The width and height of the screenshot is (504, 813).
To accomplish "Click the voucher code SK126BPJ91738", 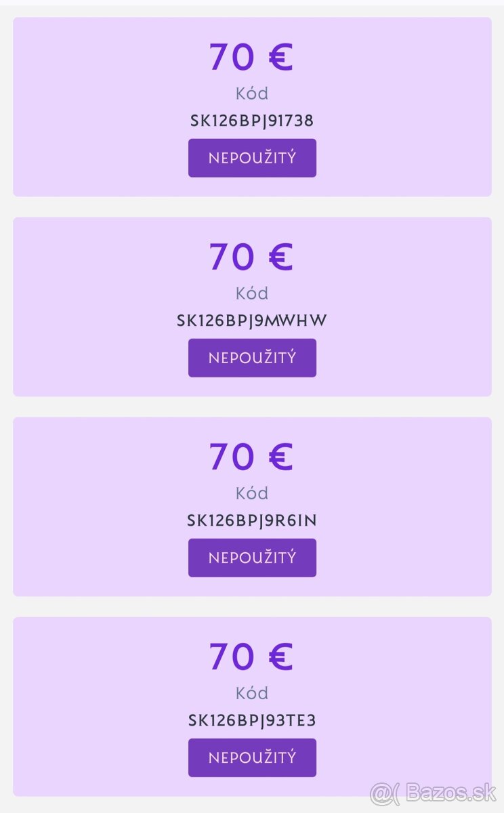I will pos(252,121).
